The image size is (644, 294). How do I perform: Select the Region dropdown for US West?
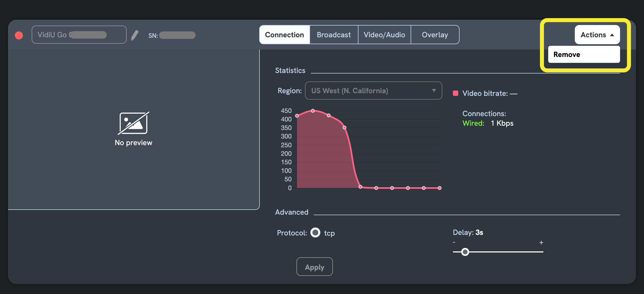coord(373,91)
